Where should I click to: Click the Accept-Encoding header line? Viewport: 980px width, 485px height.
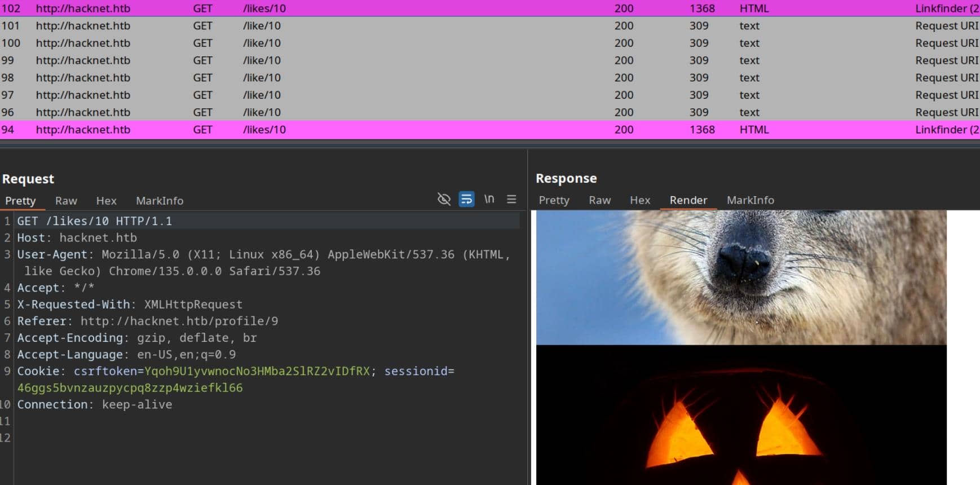coord(137,338)
